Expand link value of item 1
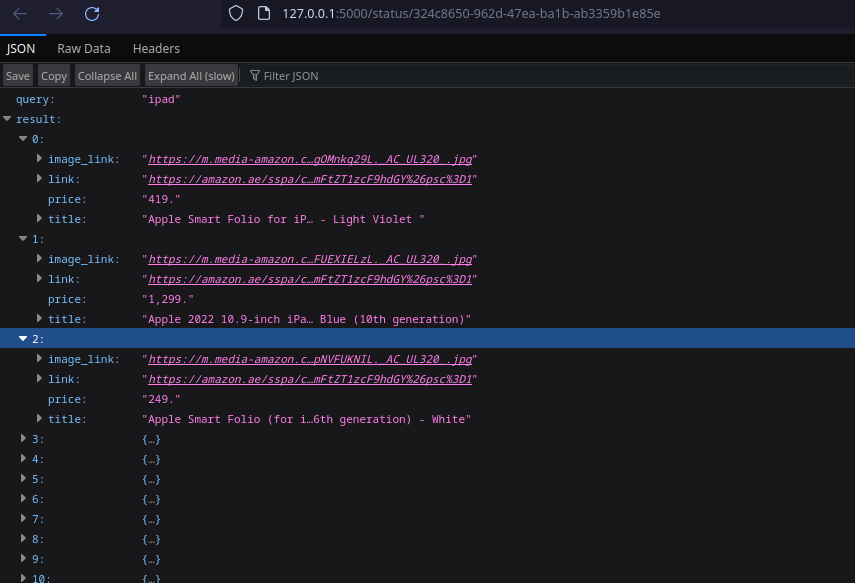Screen dimensions: 855x583 coord(39,278)
